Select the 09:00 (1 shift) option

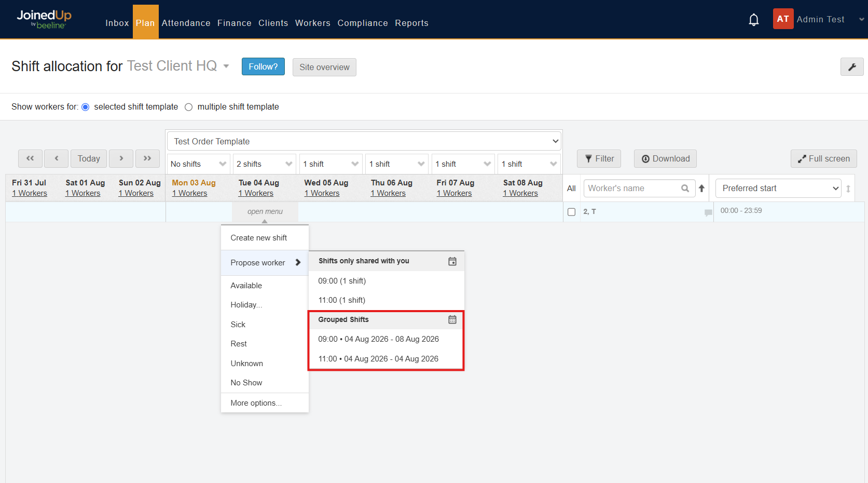click(387, 281)
